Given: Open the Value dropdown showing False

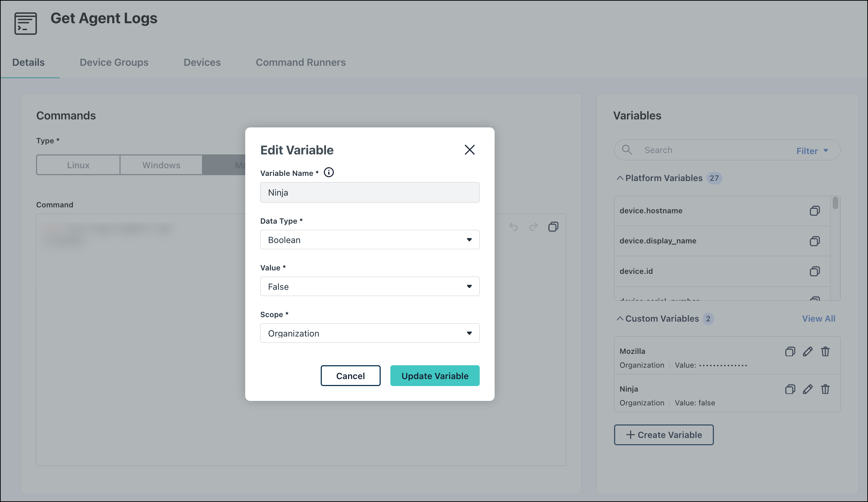Looking at the screenshot, I should (370, 287).
